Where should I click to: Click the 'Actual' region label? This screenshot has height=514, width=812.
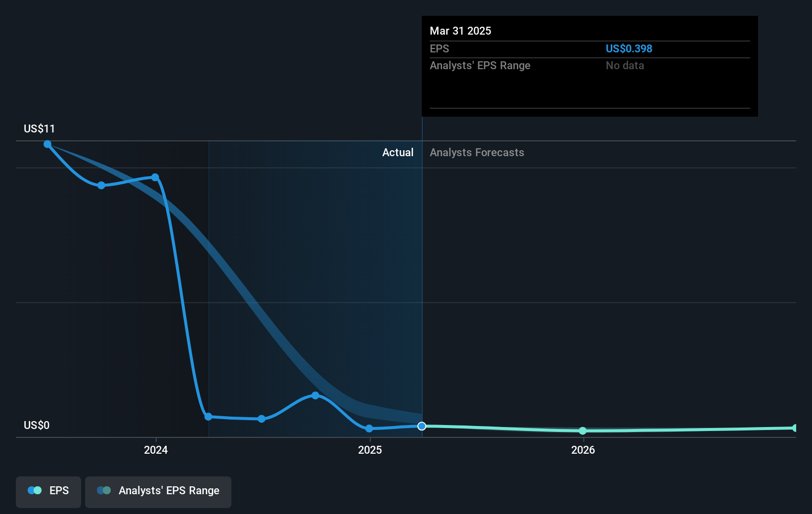tap(398, 153)
